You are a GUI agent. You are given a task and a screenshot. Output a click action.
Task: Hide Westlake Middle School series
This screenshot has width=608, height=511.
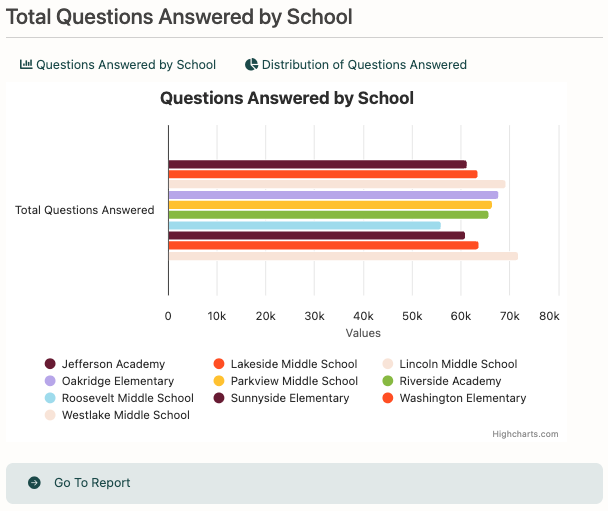point(117,415)
